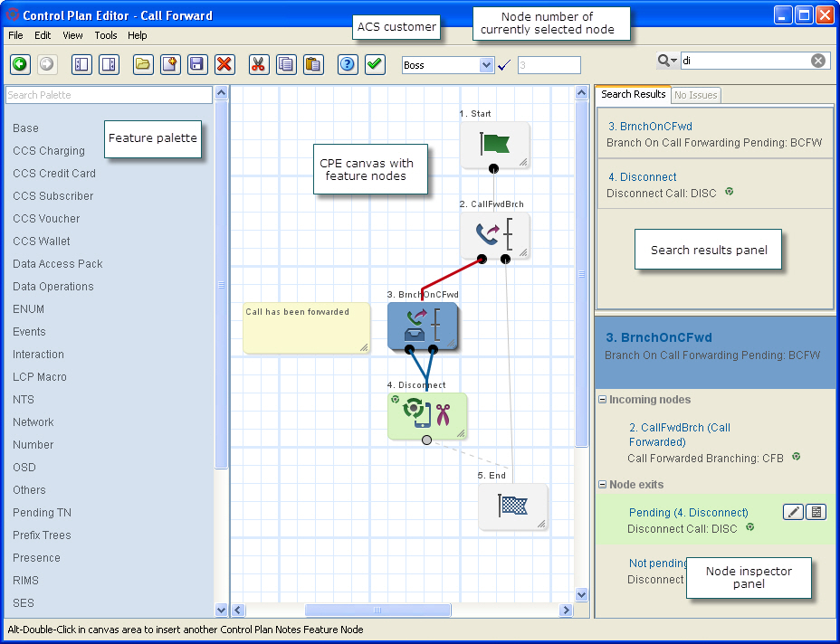The image size is (840, 644).
Task: Edit the Pending exit with pencil icon
Action: 793,512
